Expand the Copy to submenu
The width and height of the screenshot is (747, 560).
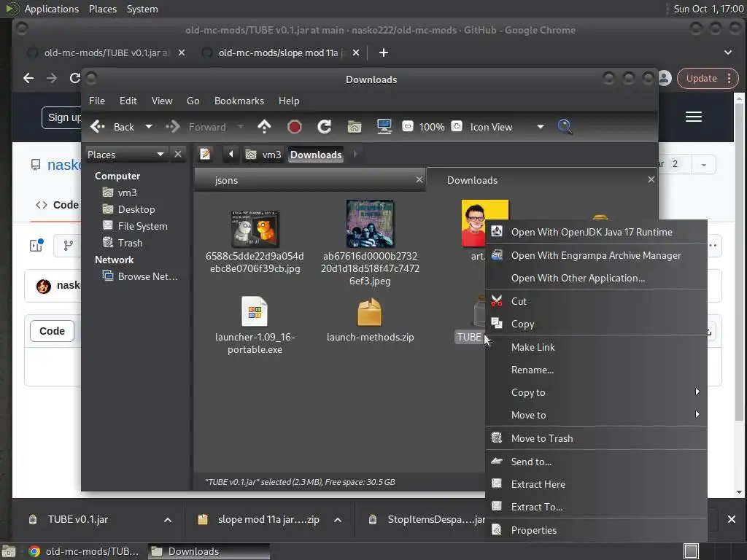[596, 392]
